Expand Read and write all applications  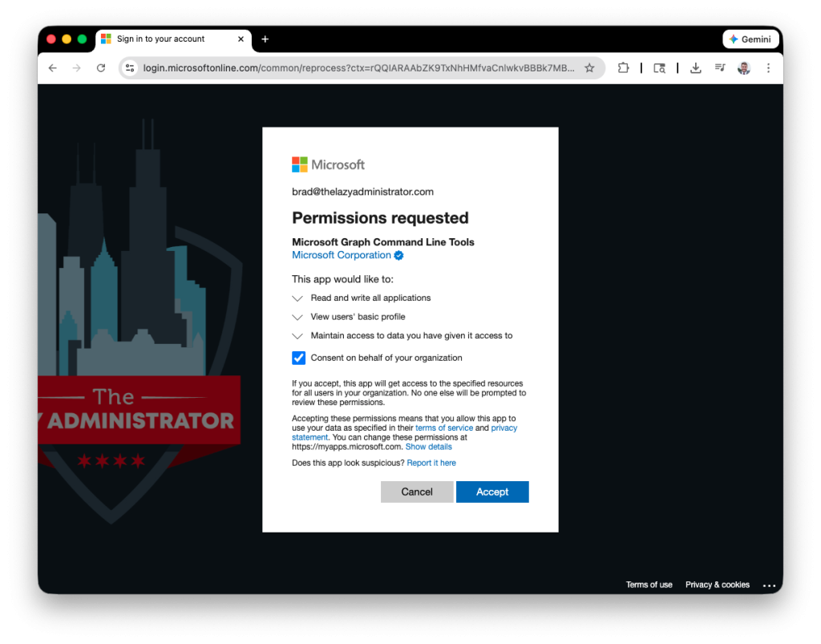298,298
